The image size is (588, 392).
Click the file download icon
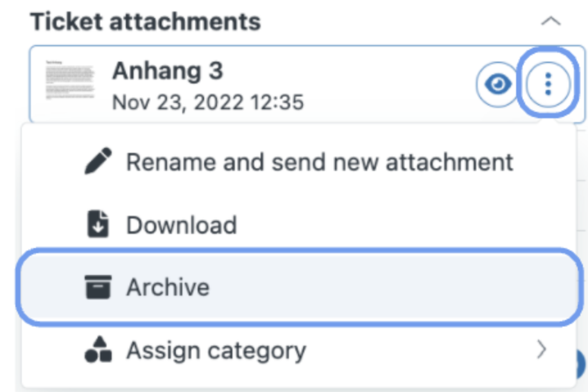(x=98, y=224)
